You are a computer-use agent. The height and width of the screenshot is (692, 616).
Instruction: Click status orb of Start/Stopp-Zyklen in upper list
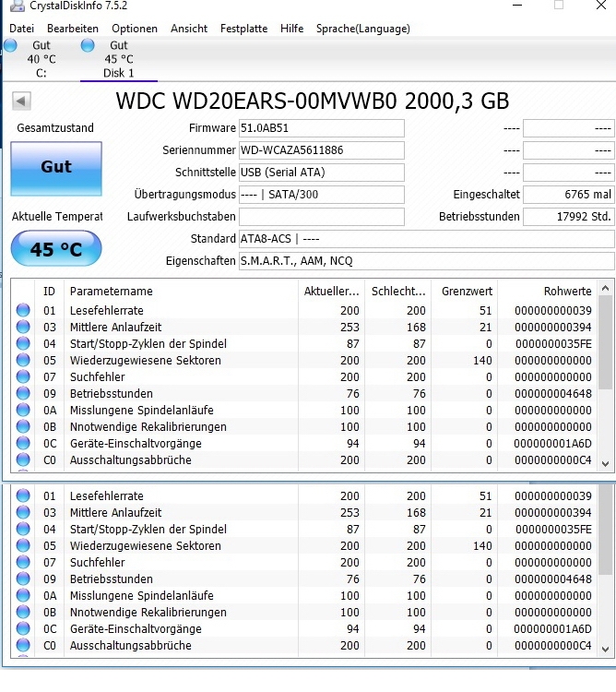(23, 344)
